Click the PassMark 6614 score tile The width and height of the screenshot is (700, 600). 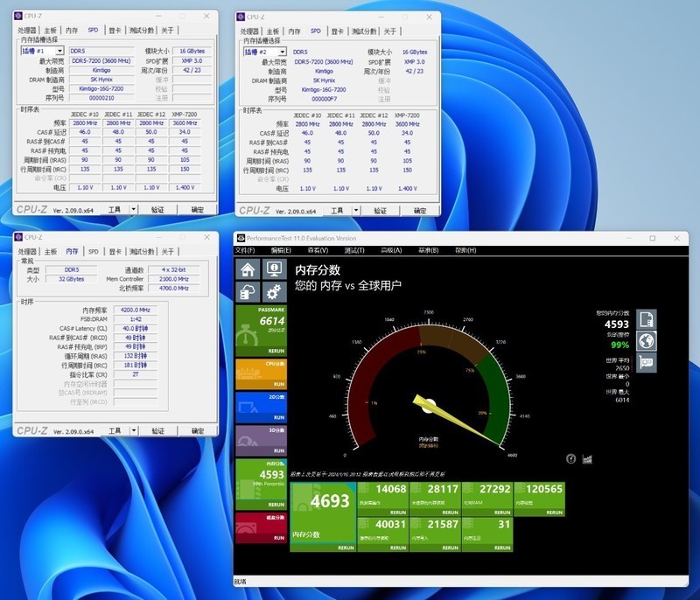point(260,325)
